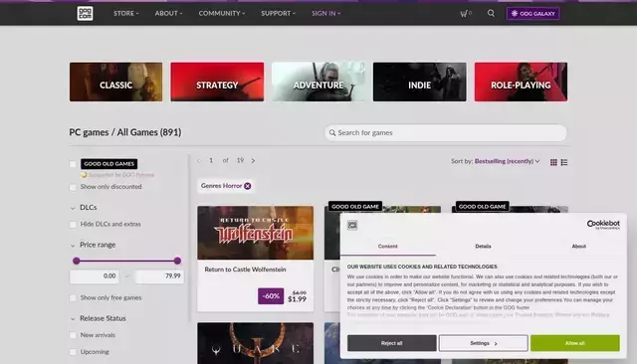The image size is (637, 364).
Task: Select the Consent tab
Action: point(388,247)
